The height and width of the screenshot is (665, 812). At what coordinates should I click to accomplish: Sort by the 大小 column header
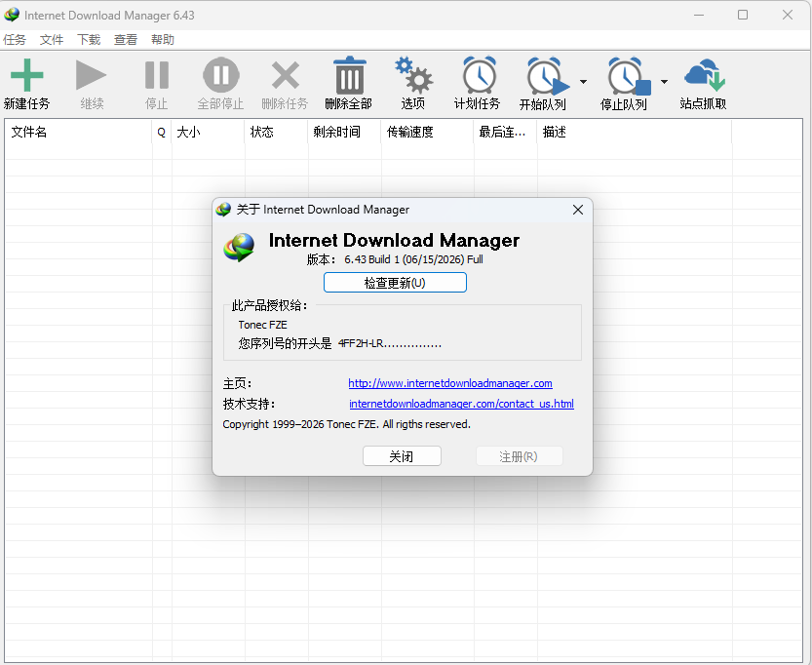209,132
